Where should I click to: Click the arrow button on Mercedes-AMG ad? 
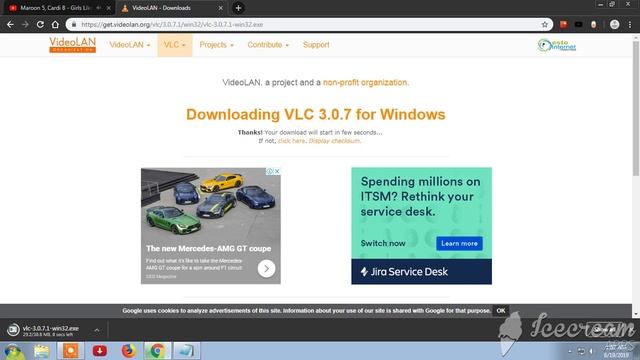tap(266, 269)
